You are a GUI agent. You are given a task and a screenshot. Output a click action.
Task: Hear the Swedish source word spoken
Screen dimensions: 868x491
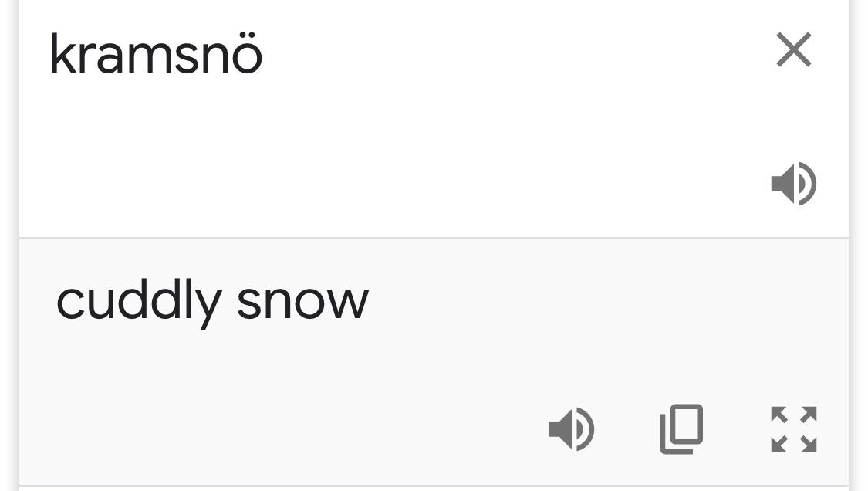pos(794,184)
